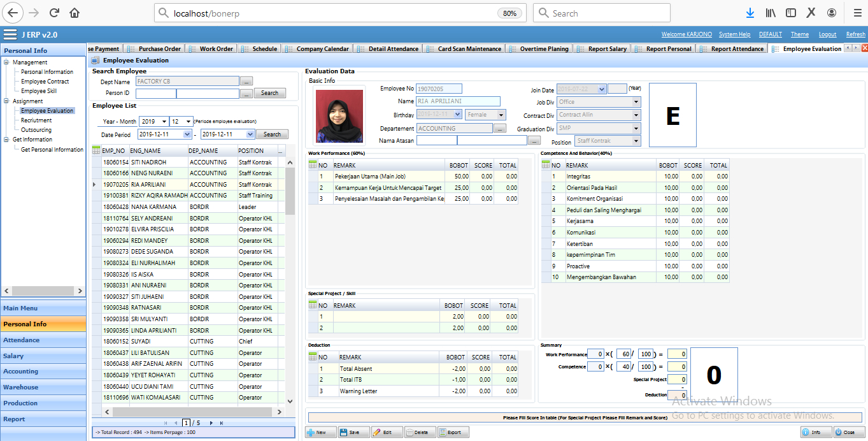
Task: Collapse the Management tree node
Action: tap(6, 62)
